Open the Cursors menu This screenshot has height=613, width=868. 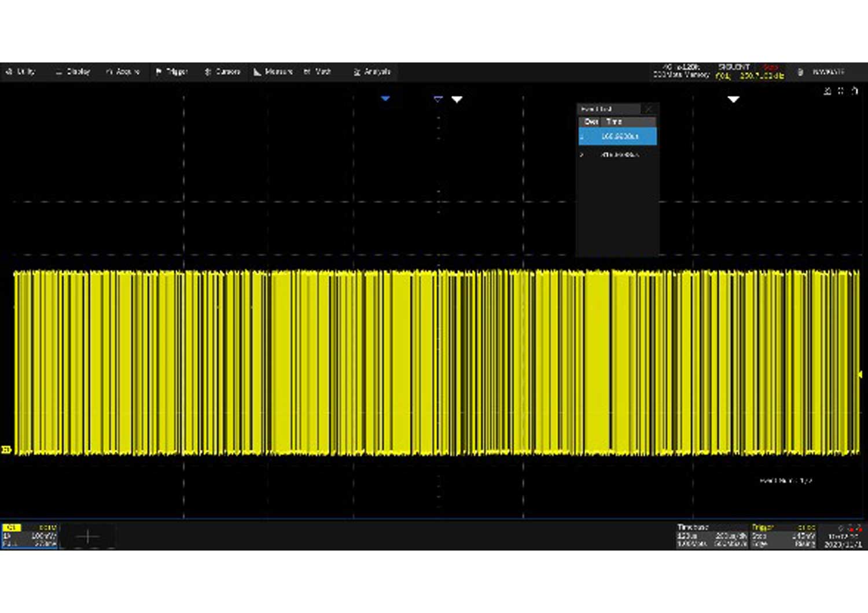222,72
